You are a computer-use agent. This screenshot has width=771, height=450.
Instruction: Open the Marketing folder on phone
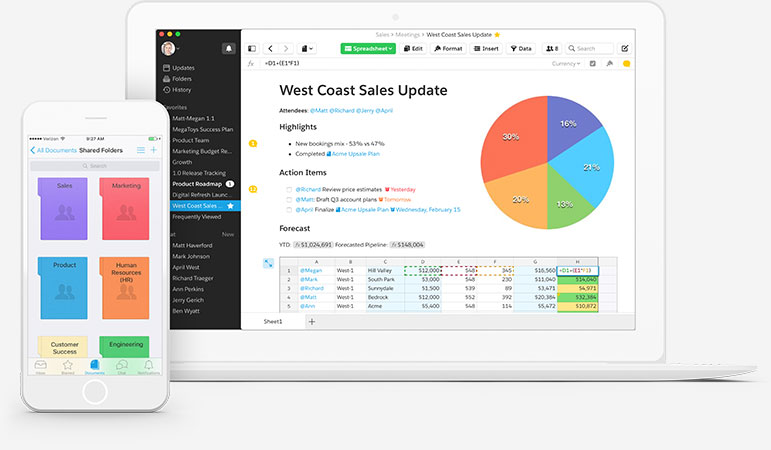tap(125, 209)
